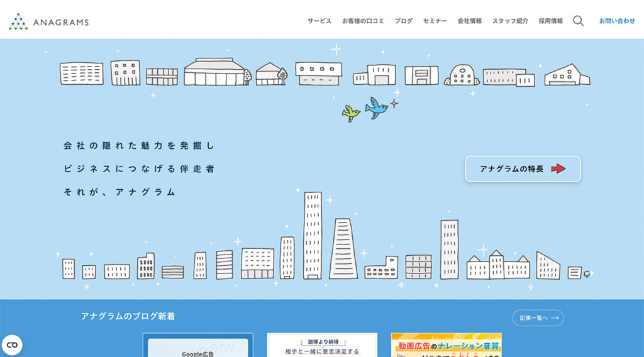Click the text ビジネスにつなげる伴走者

pos(139,168)
